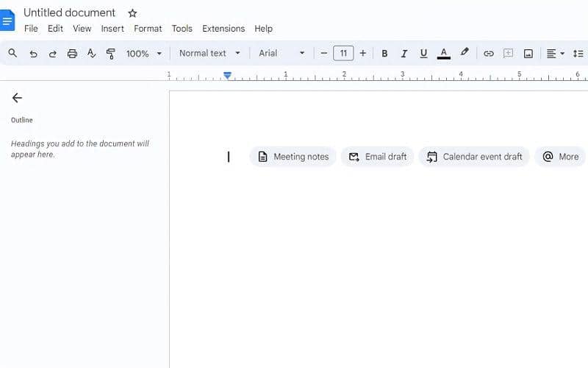This screenshot has height=368, width=588.
Task: Star the Untitled document
Action: point(132,13)
